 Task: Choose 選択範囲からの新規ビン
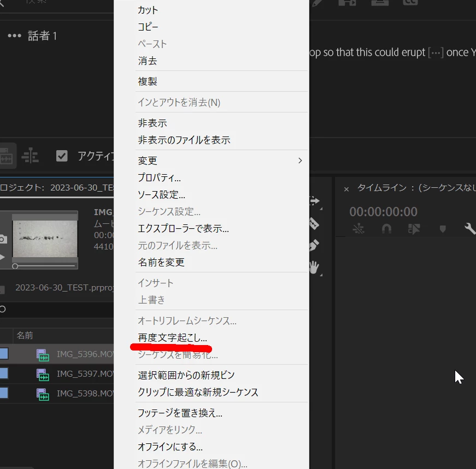[x=186, y=375]
